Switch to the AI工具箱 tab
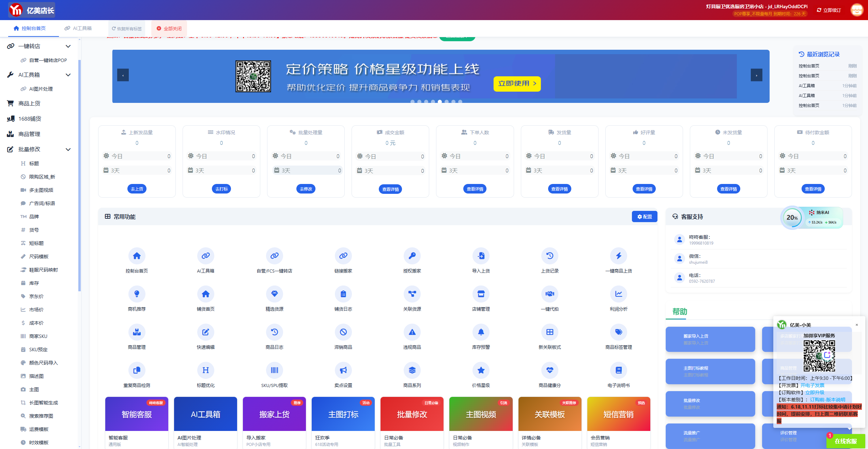 coord(78,28)
